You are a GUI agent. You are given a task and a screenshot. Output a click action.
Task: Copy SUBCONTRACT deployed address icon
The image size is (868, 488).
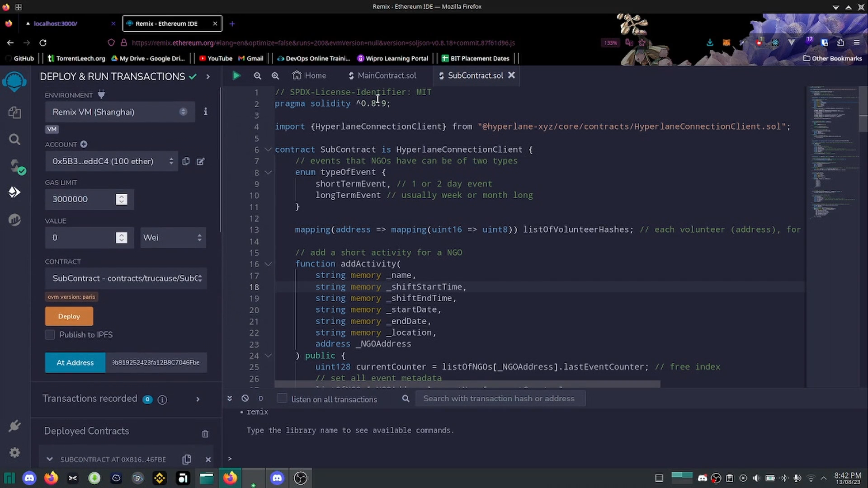[x=187, y=459]
